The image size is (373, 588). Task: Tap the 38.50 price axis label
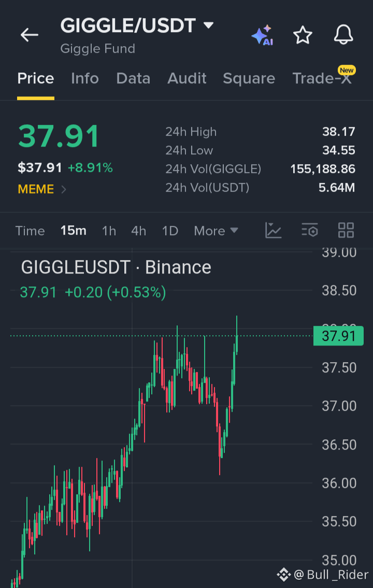pos(339,291)
